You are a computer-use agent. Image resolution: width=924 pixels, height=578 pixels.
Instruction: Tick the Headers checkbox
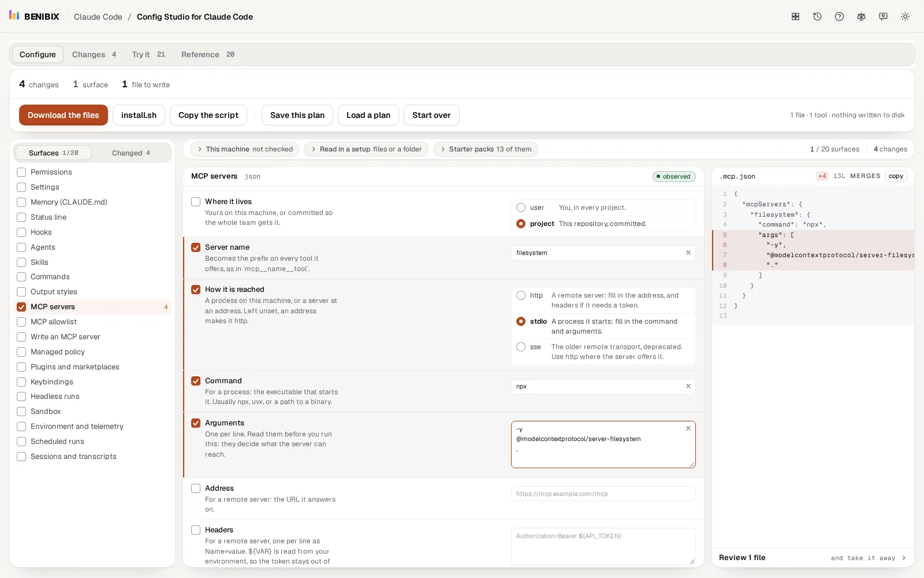[196, 530]
